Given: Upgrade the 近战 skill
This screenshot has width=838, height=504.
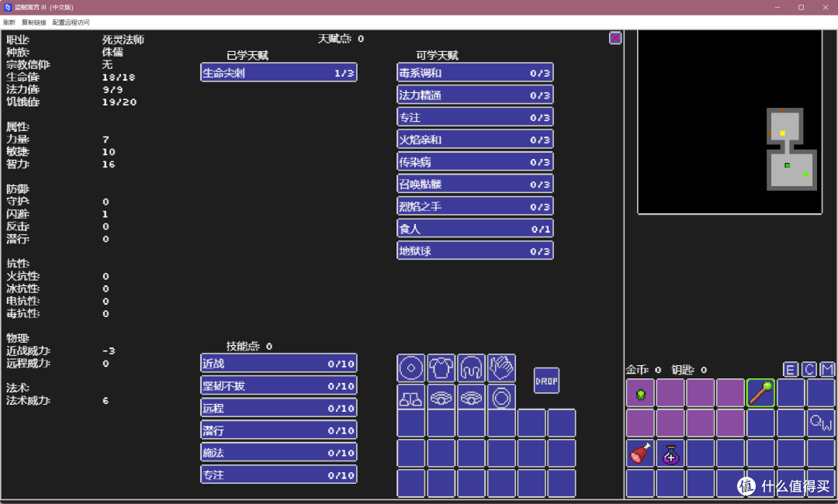Looking at the screenshot, I should point(279,364).
